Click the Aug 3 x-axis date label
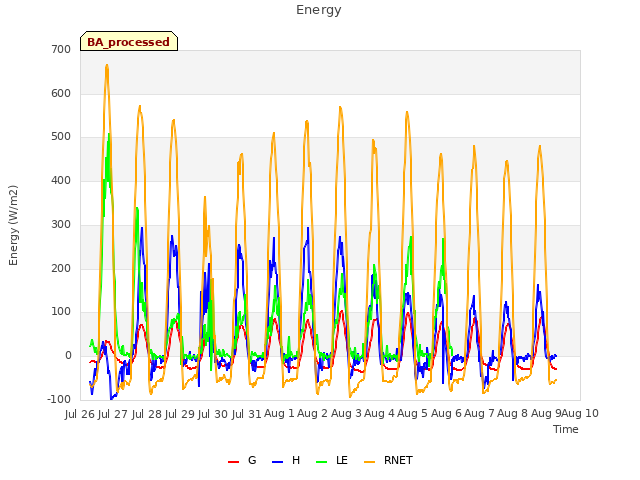The width and height of the screenshot is (640, 480). coord(346,413)
